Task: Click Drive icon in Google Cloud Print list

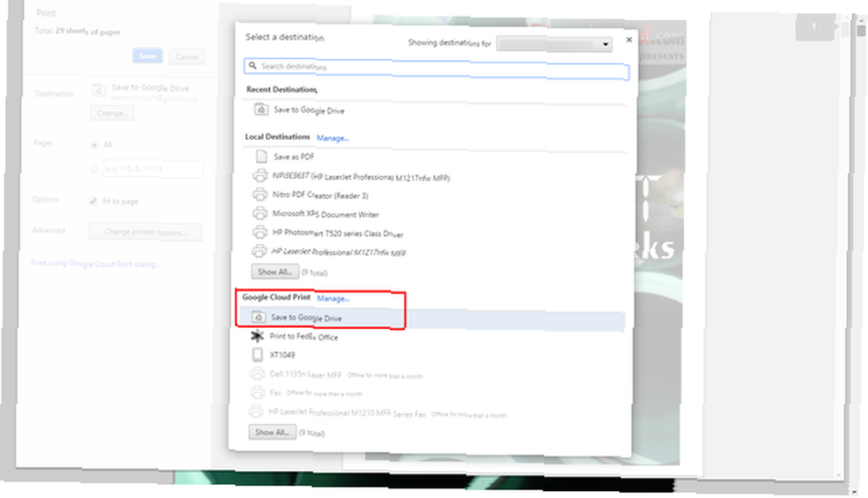Action: point(258,317)
